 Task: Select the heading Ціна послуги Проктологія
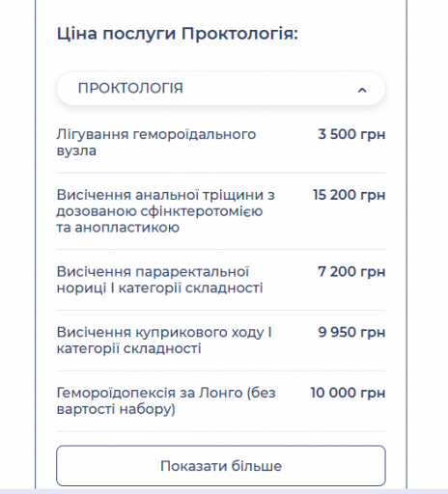178,34
